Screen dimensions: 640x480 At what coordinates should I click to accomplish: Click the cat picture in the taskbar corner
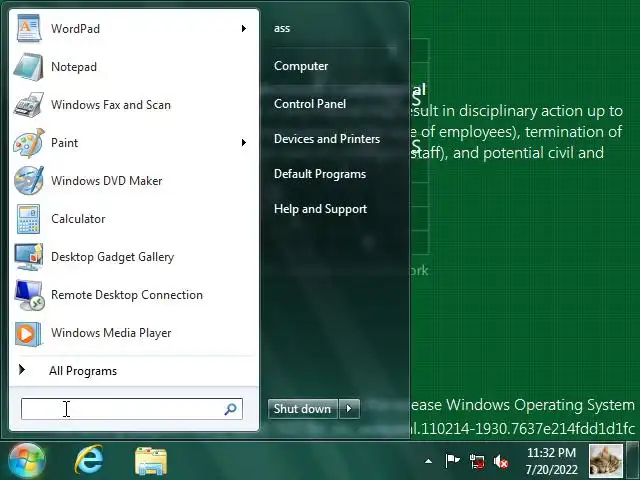point(606,460)
